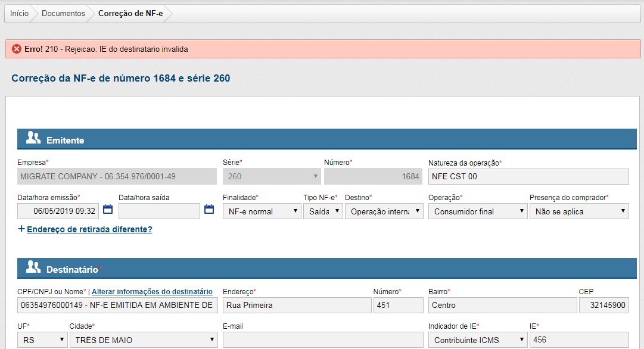Image resolution: width=644 pixels, height=349 pixels.
Task: Click the red error icon in alert
Action: pos(17,49)
